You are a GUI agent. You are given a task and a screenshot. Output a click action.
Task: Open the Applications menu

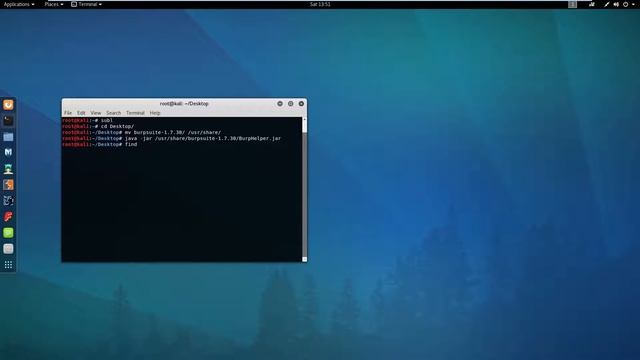click(x=19, y=4)
